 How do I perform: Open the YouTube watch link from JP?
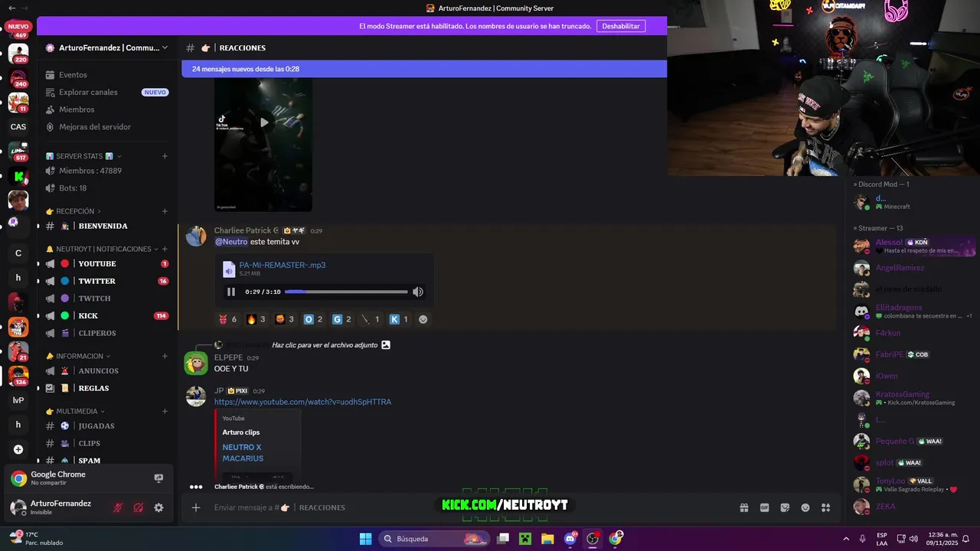pyautogui.click(x=302, y=402)
